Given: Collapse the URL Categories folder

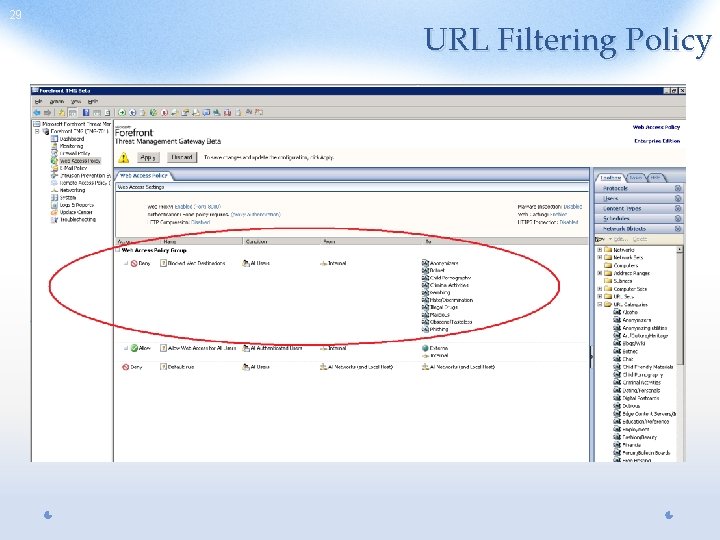Looking at the screenshot, I should (600, 304).
